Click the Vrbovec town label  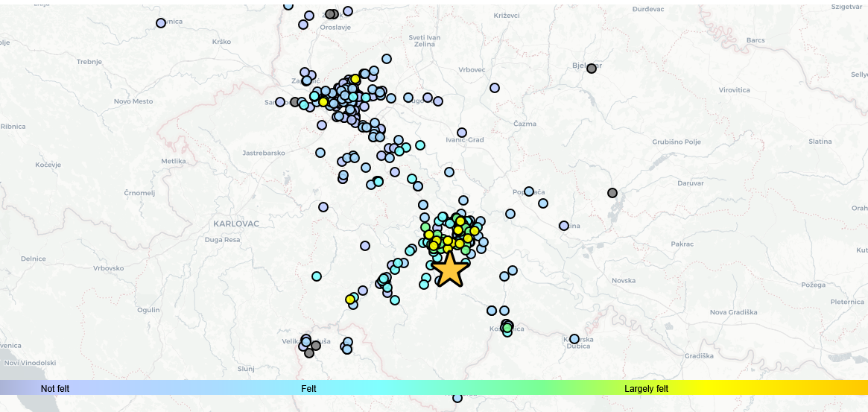click(472, 70)
